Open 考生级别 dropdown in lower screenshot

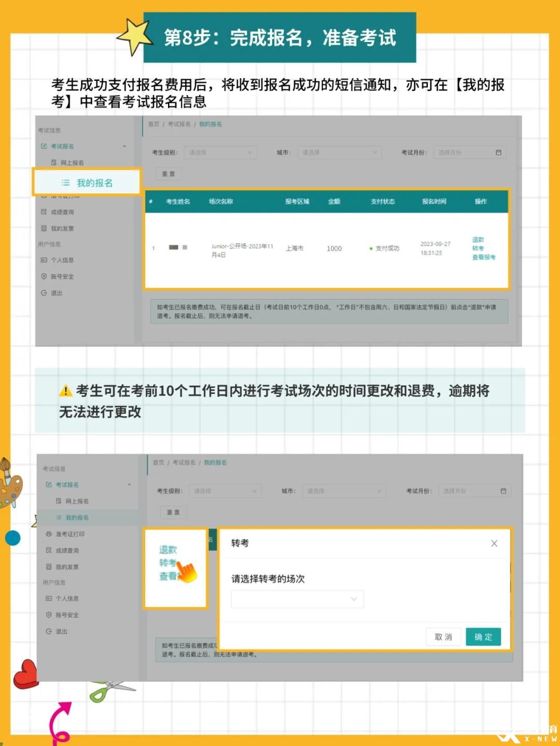[x=225, y=491]
